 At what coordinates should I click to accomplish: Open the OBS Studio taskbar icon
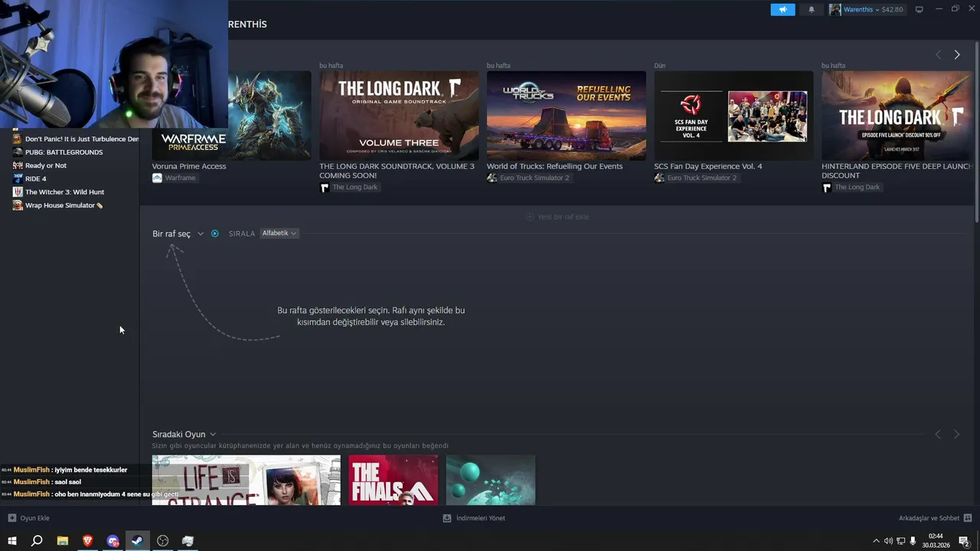[x=162, y=541]
